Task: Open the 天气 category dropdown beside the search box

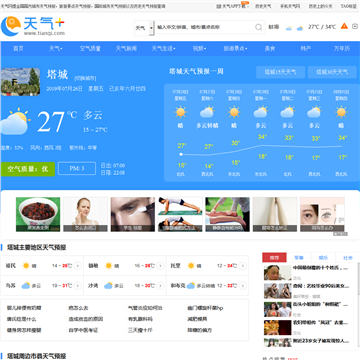Action: tap(144, 28)
